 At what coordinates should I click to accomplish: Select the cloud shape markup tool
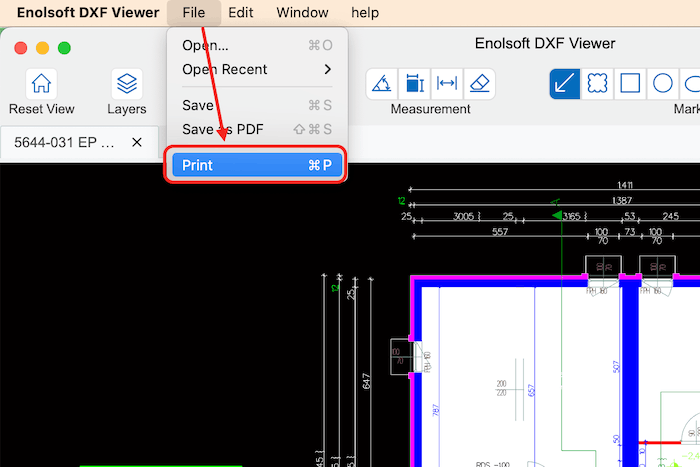pyautogui.click(x=597, y=83)
